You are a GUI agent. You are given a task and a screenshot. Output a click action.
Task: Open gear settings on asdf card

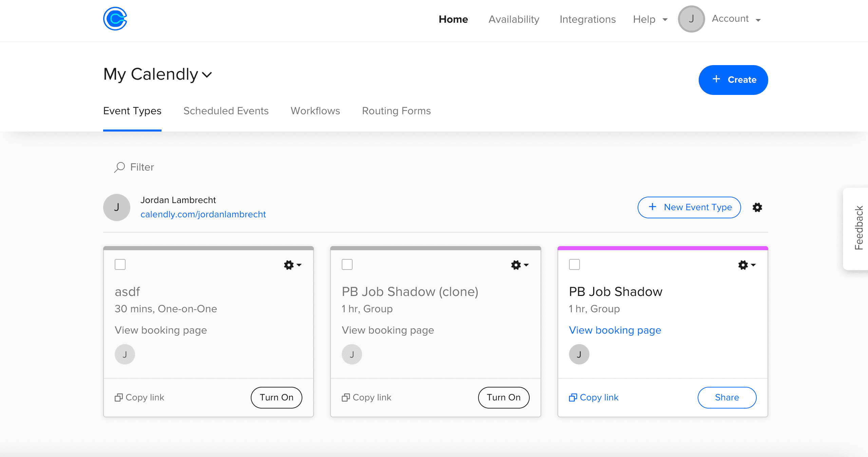(293, 265)
